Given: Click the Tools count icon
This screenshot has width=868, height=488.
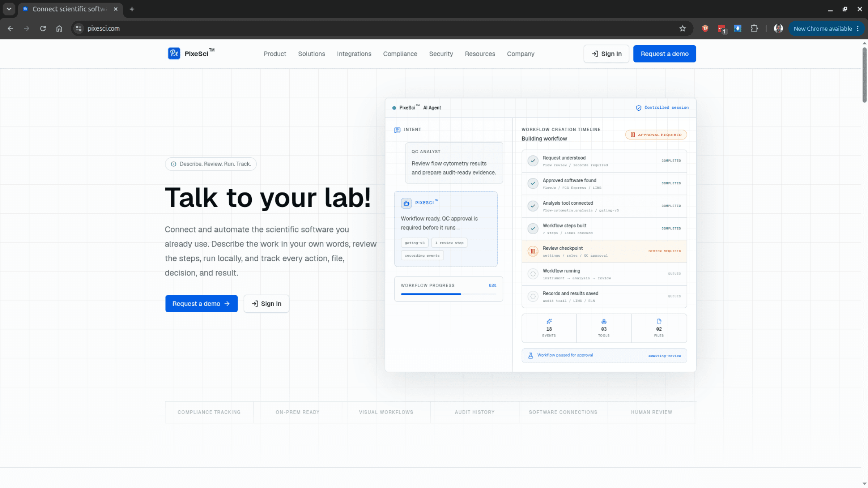Looking at the screenshot, I should coord(604,321).
